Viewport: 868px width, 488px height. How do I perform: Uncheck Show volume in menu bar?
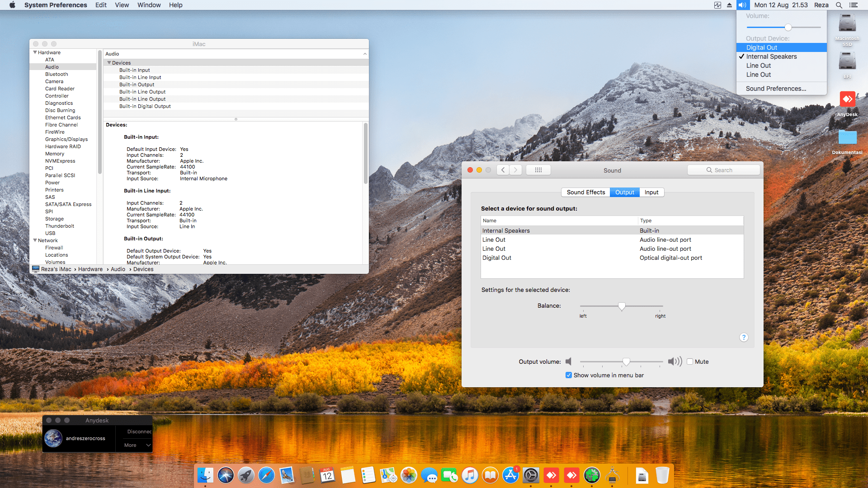click(x=569, y=375)
